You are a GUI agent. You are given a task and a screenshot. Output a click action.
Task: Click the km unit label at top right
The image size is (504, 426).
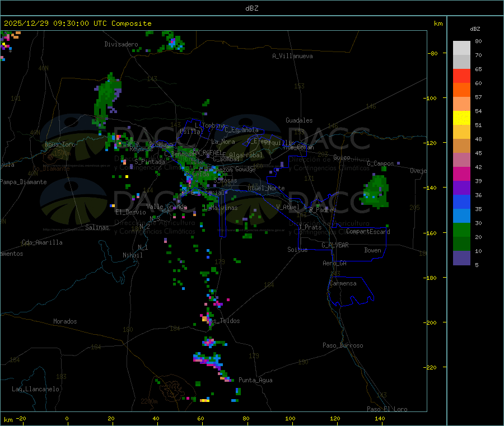pos(438,24)
